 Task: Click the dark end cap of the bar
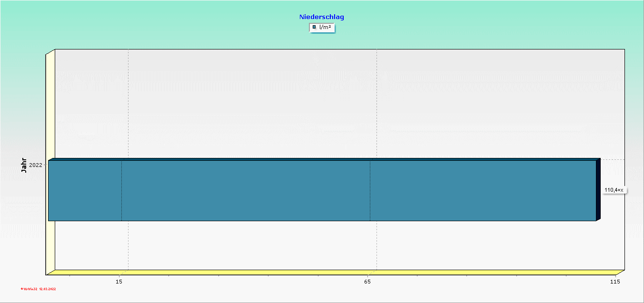click(x=598, y=190)
